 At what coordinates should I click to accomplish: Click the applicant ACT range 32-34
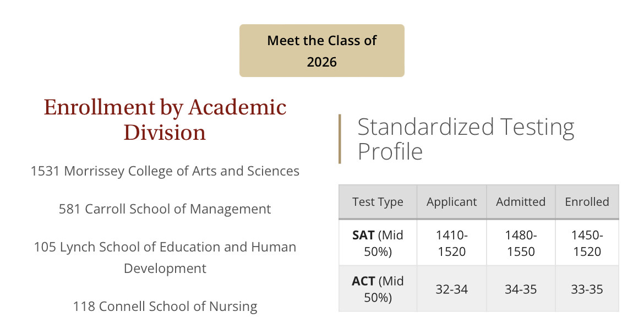tap(451, 289)
